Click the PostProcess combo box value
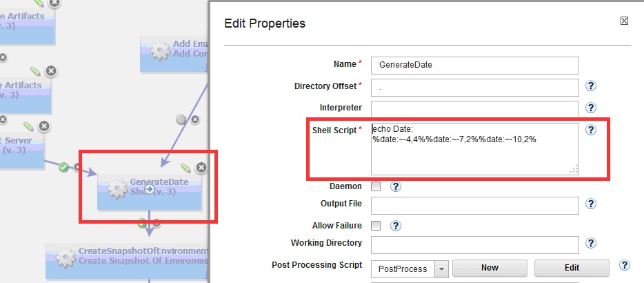This screenshot has height=283, width=644. pyautogui.click(x=403, y=269)
